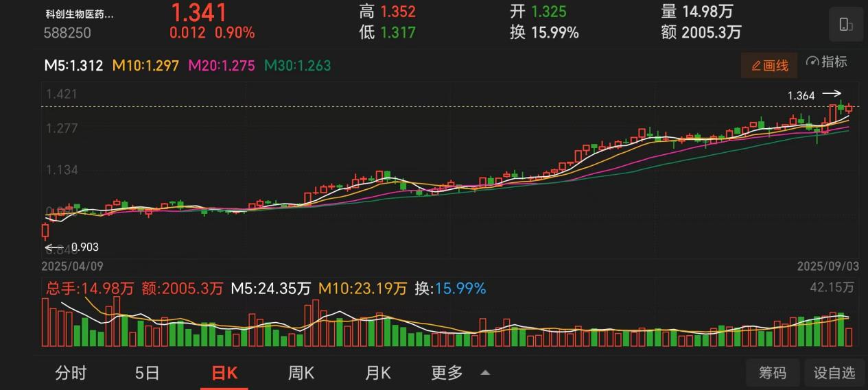Click the volume M10:23.19万 label
The width and height of the screenshot is (868, 390).
tap(363, 289)
